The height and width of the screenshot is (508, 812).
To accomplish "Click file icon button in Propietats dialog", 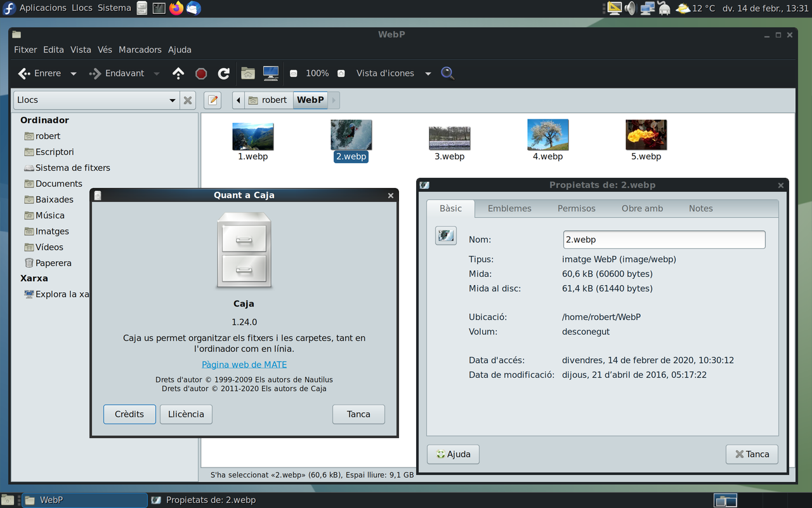I will (446, 236).
